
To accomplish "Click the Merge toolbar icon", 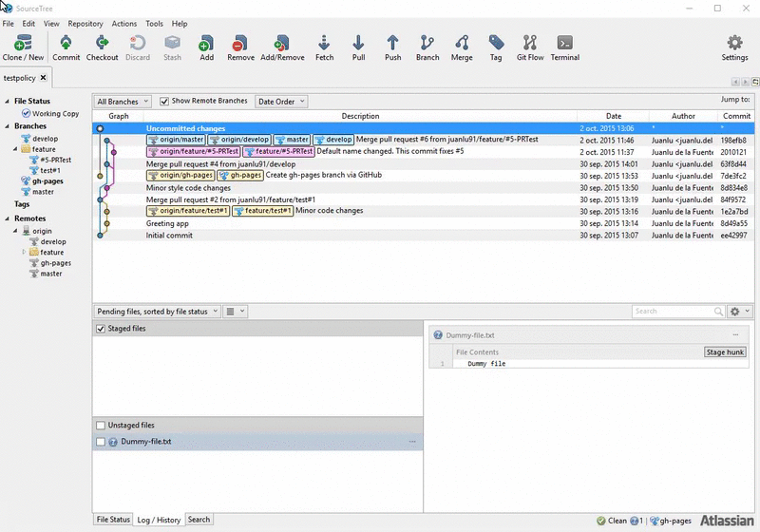I will (462, 47).
